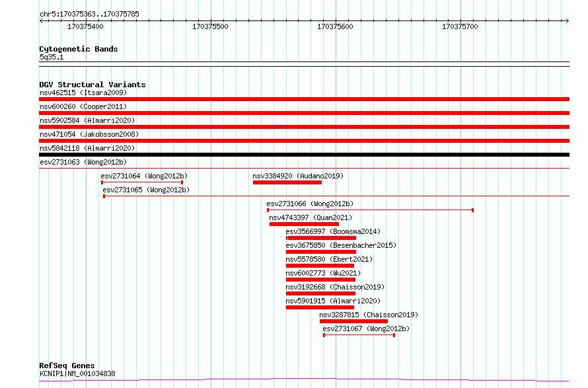Open nsv3287815 (Chaisson2019) label
The width and height of the screenshot is (588, 388).
pos(369,315)
